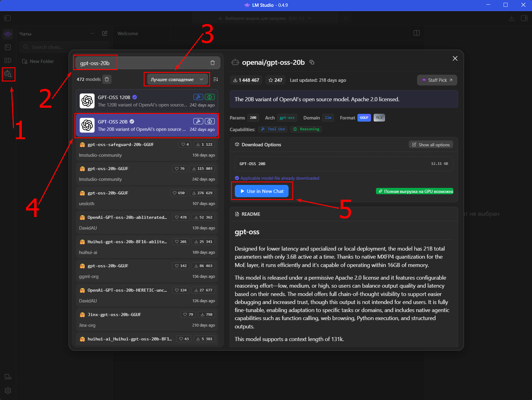Open the model search (Discover) sidebar icon
532x400 pixels.
[x=8, y=74]
